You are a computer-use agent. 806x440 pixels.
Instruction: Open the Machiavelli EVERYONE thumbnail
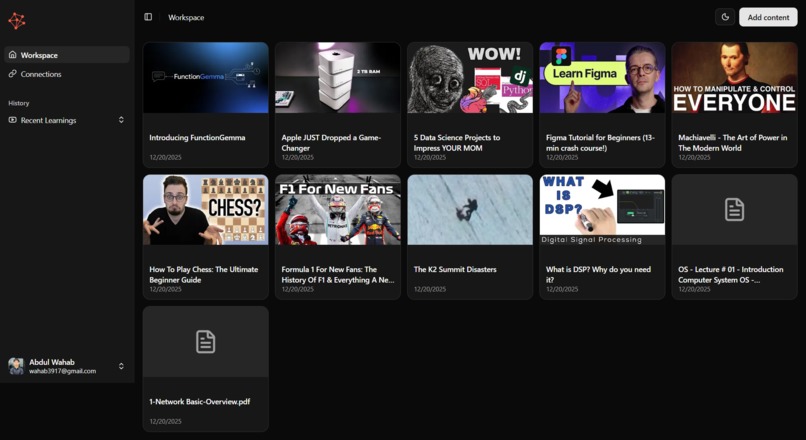coord(734,78)
